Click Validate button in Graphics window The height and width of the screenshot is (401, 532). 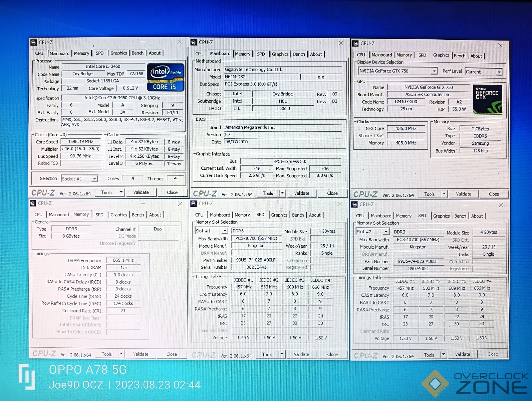(x=464, y=194)
